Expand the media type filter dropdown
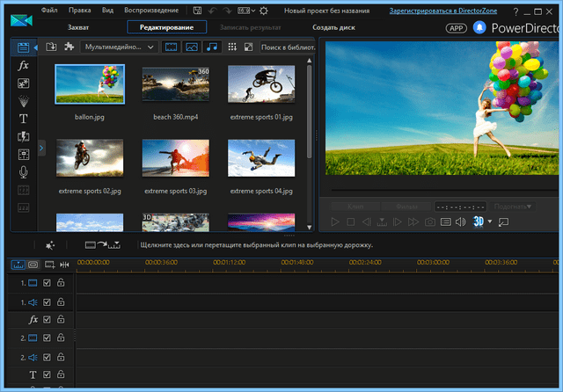Viewport: 563px width, 392px height. click(x=151, y=46)
